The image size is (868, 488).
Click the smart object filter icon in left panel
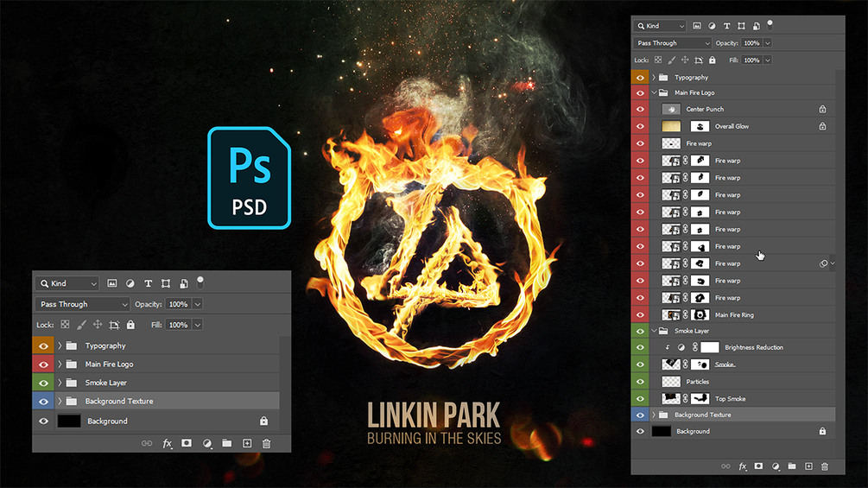tap(184, 283)
